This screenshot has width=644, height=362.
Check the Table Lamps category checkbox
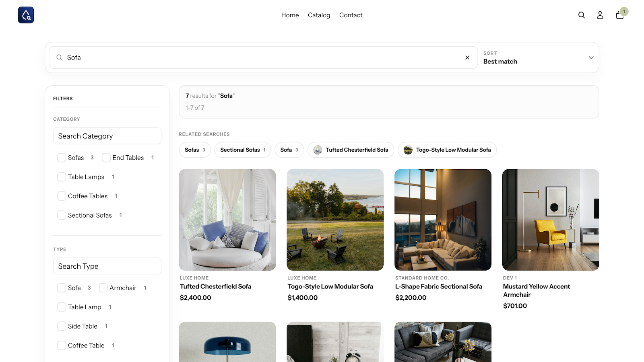pos(62,177)
